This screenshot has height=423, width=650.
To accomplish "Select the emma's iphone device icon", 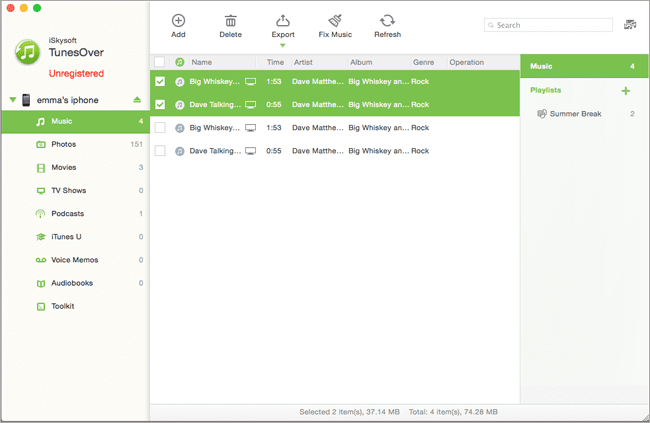I will point(26,100).
